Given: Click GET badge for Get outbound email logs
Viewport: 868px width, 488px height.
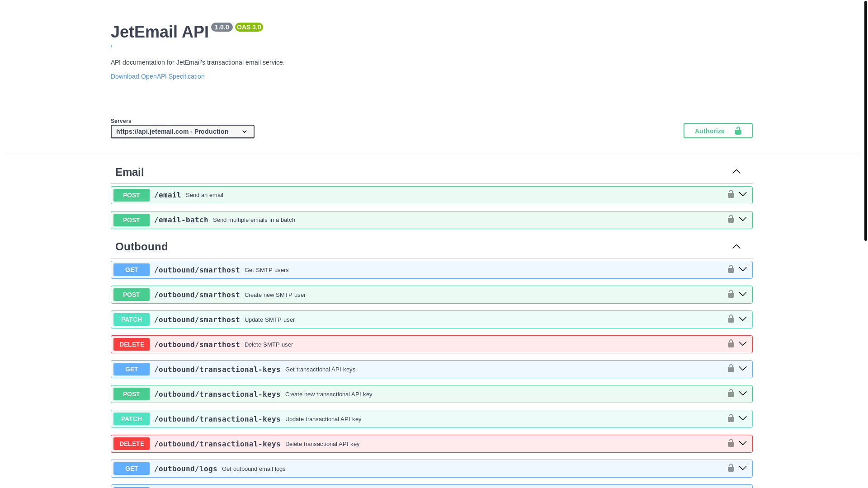Looking at the screenshot, I should 132,469.
